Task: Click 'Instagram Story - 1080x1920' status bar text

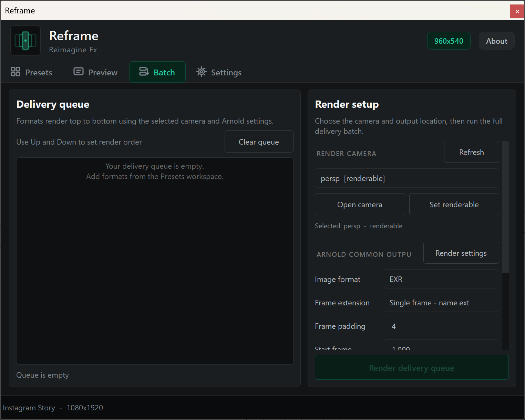Action: point(53,408)
